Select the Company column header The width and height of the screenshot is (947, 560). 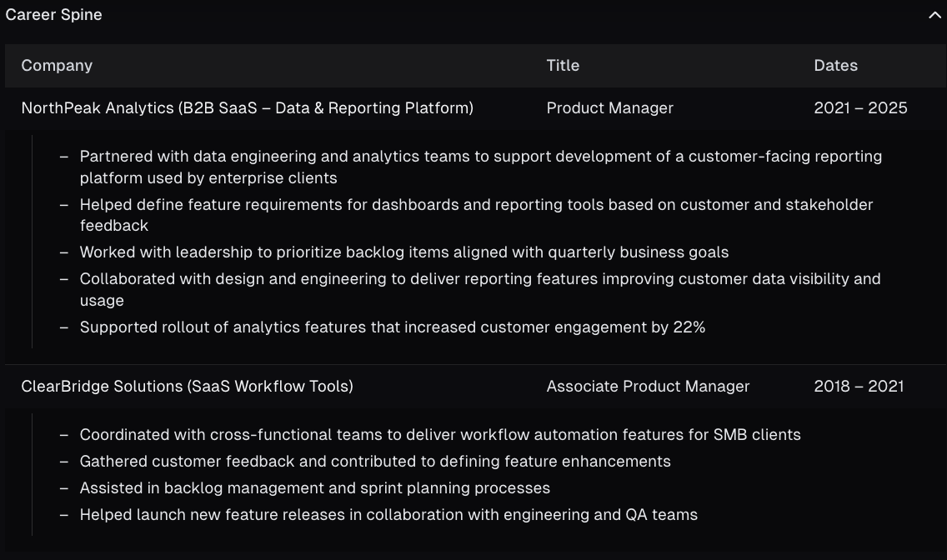[x=57, y=65]
